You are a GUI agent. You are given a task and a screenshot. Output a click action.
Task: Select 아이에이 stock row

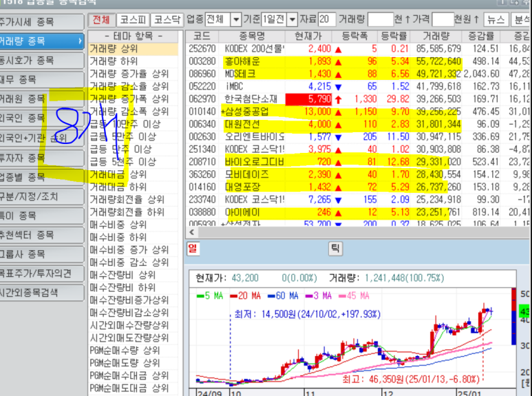(357, 212)
